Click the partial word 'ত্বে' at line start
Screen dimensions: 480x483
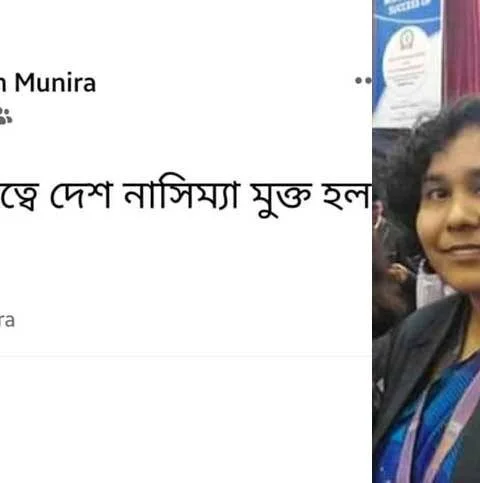tap(19, 197)
